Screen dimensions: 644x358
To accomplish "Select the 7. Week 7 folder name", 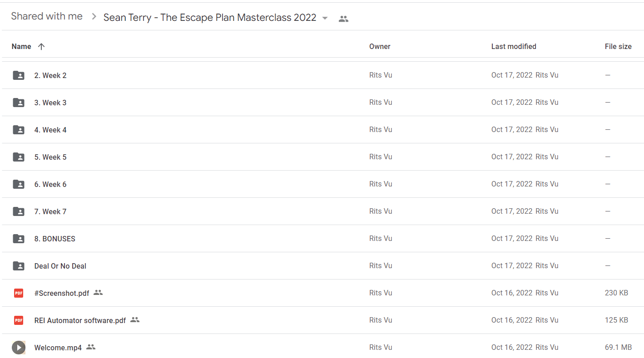I will (50, 211).
